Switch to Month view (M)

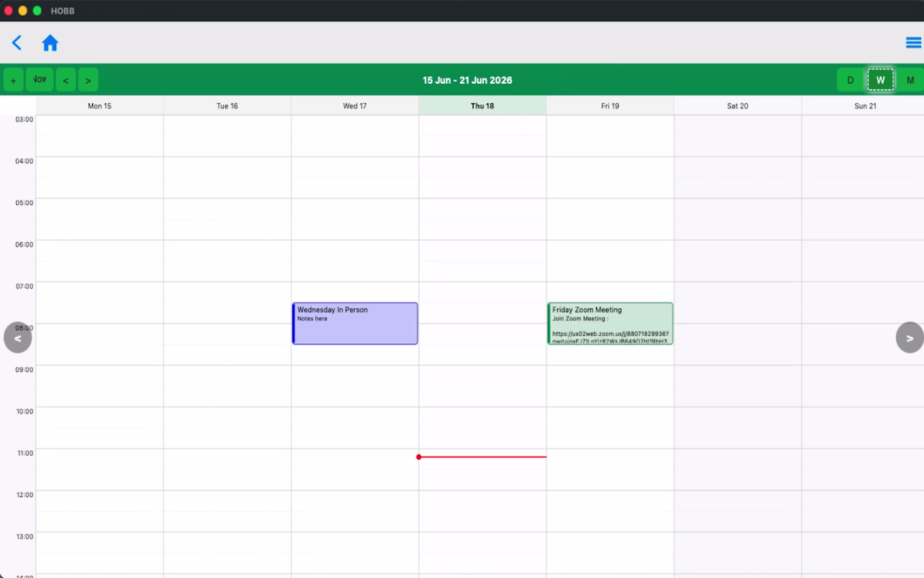[910, 79]
